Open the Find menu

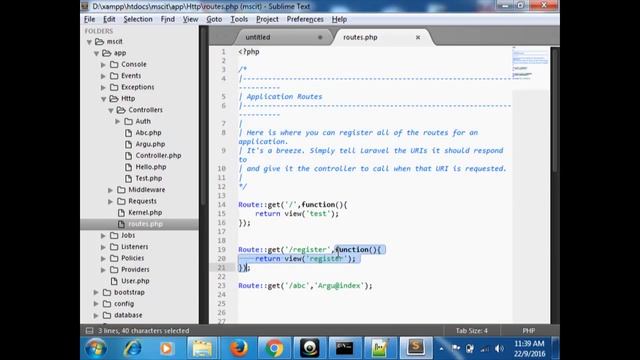point(167,19)
